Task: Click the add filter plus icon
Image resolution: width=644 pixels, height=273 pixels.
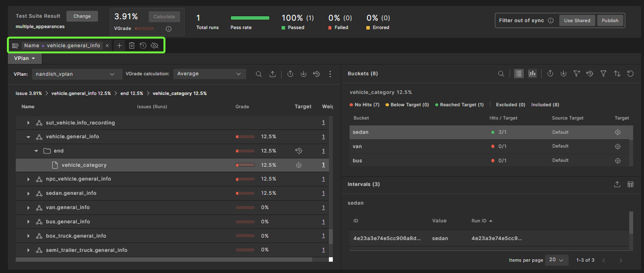Action: 120,46
